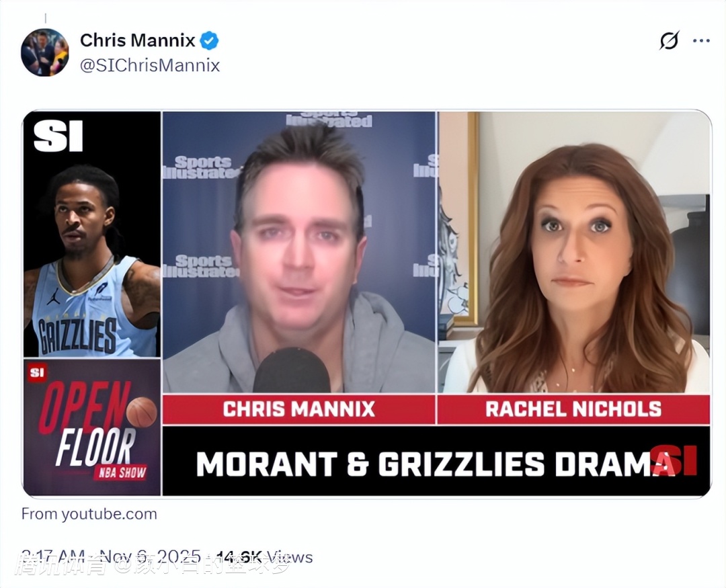Click the small red SI badge above OPEN
The height and width of the screenshot is (588, 726).
pyautogui.click(x=37, y=373)
